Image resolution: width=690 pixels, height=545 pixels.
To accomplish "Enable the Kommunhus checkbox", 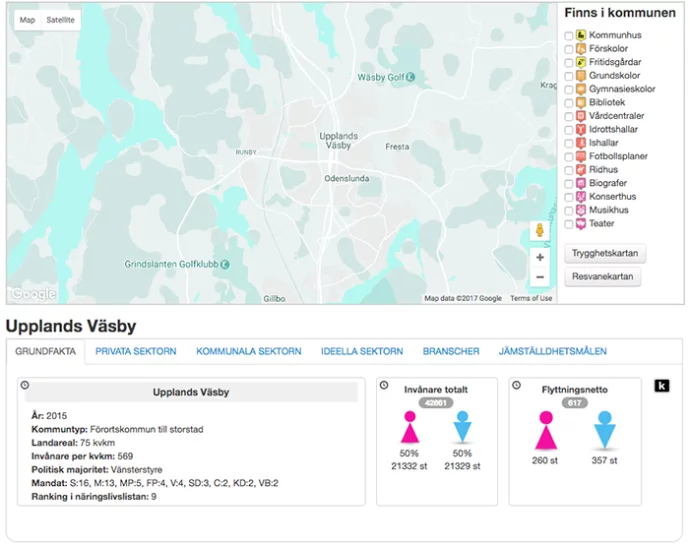I will (x=569, y=36).
